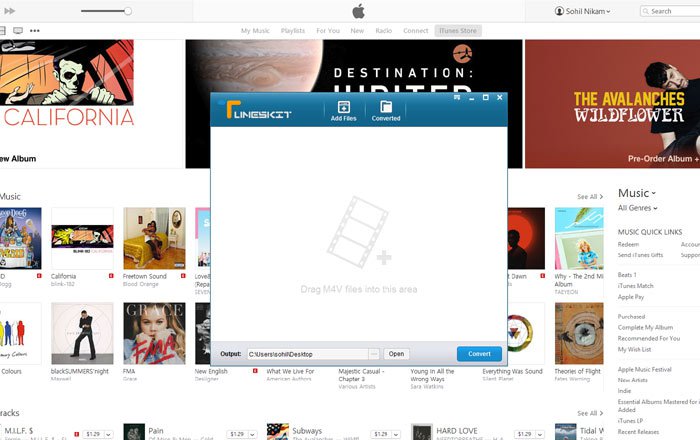Viewport: 700px width, 440px height.
Task: Open My Wish List link
Action: (634, 349)
